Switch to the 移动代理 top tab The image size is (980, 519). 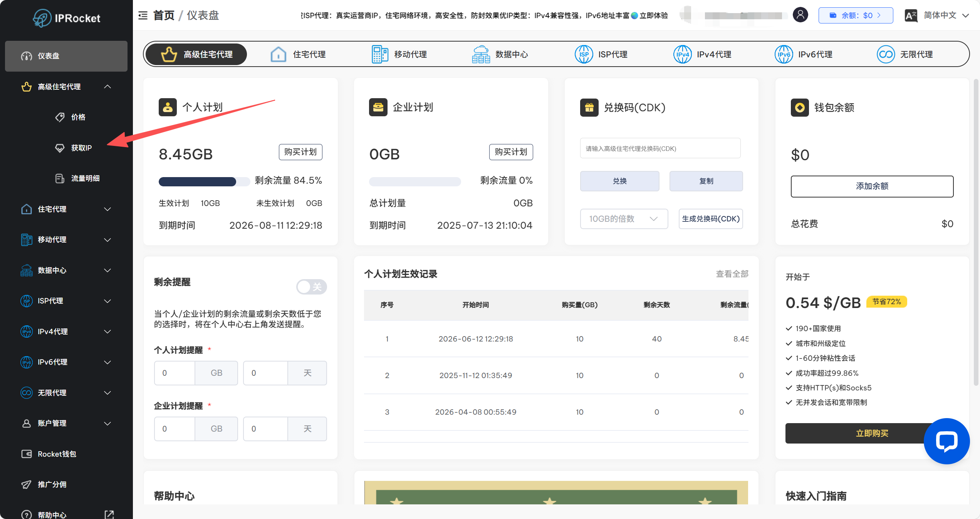click(399, 54)
